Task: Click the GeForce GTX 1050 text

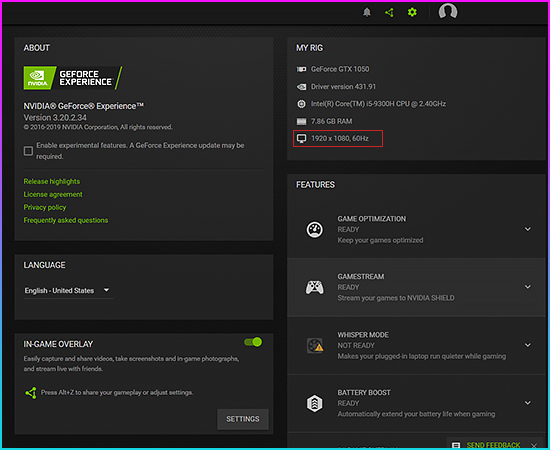Action: (340, 69)
